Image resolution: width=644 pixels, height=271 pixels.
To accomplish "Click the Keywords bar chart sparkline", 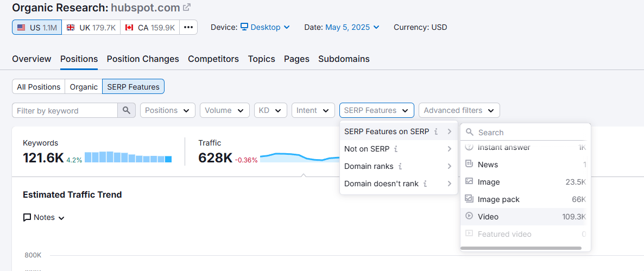I will coord(128,157).
